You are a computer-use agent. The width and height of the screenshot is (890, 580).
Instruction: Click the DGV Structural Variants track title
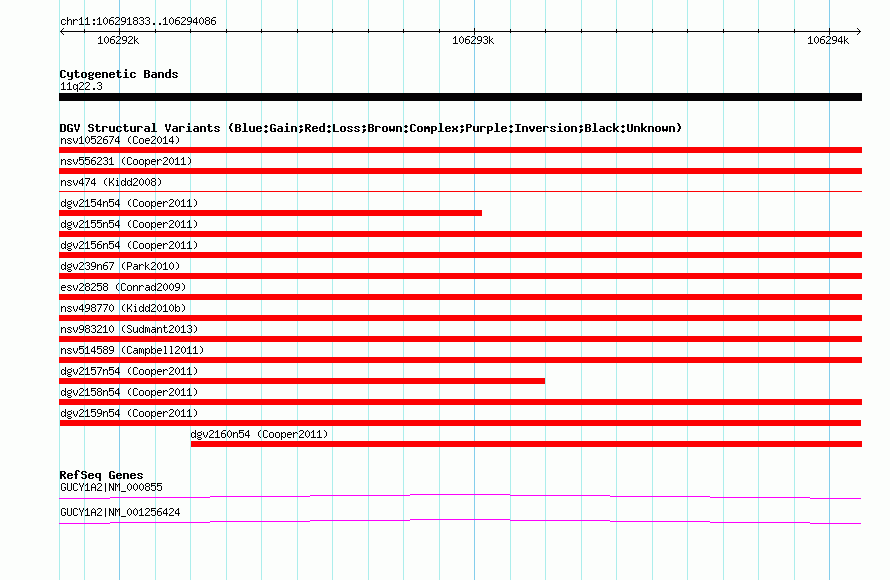[370, 128]
